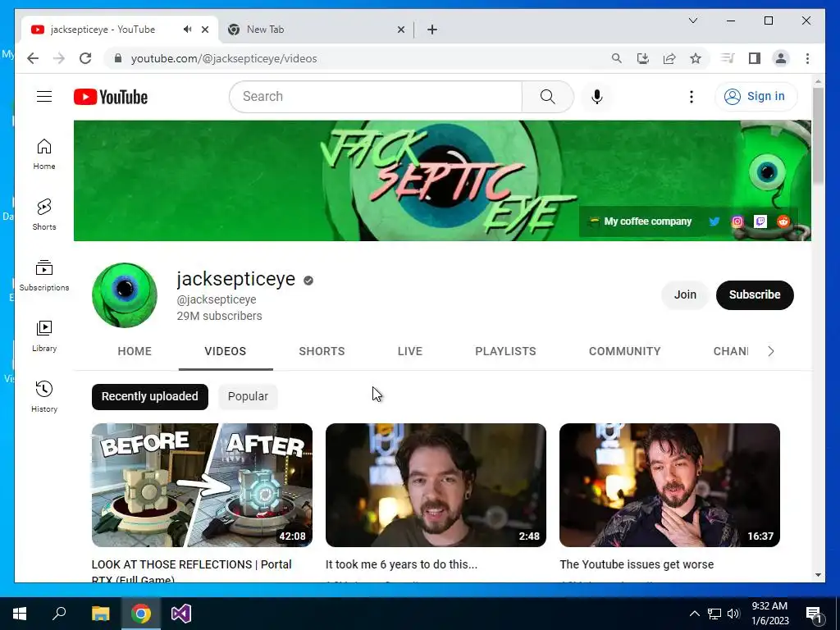Open Shorts in the sidebar

click(x=44, y=215)
